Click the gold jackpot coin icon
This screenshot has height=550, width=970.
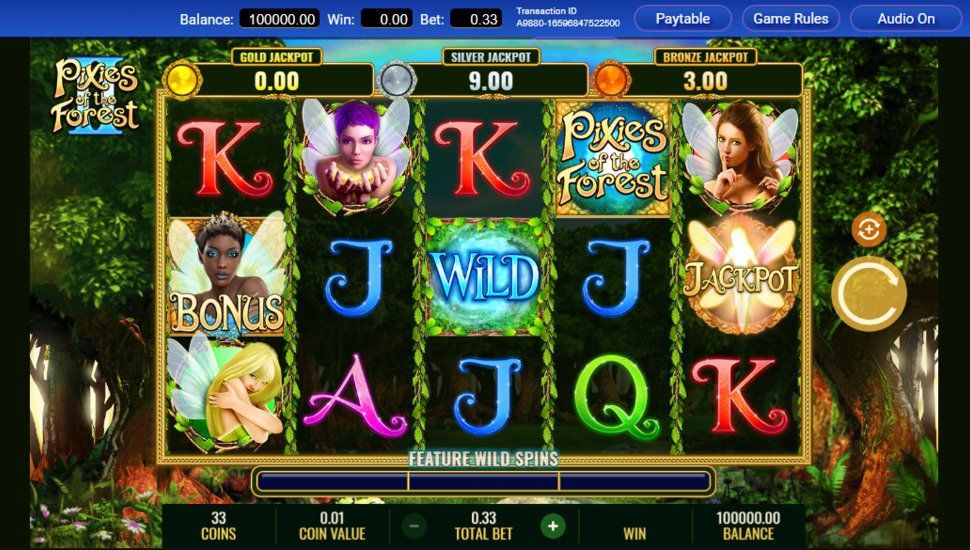click(x=182, y=80)
